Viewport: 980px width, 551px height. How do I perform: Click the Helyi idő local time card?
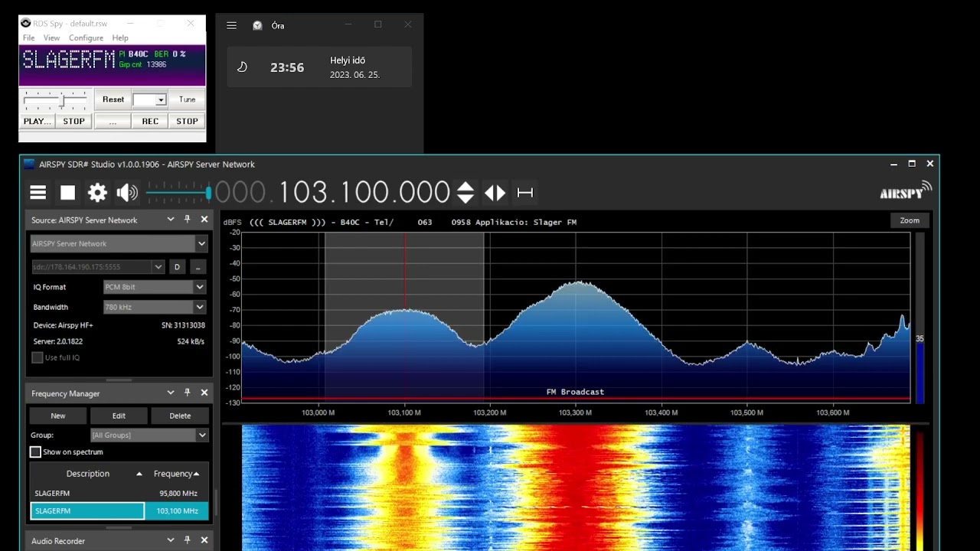tap(319, 67)
